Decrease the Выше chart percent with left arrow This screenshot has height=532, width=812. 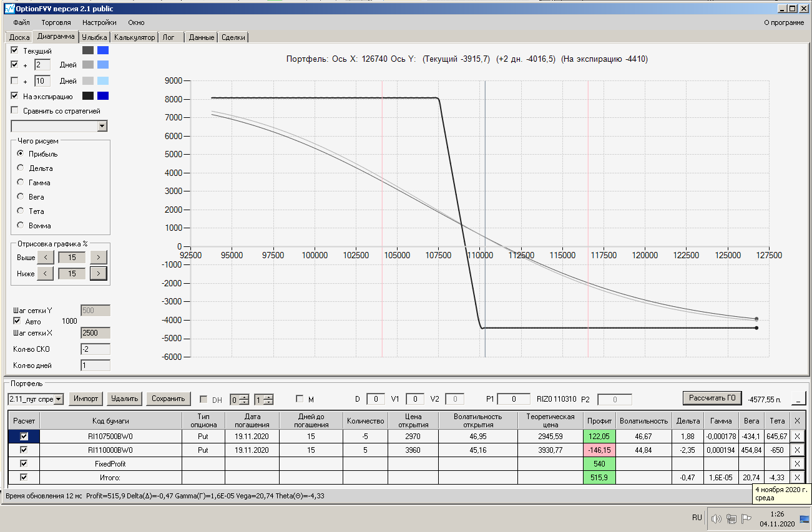[45, 257]
